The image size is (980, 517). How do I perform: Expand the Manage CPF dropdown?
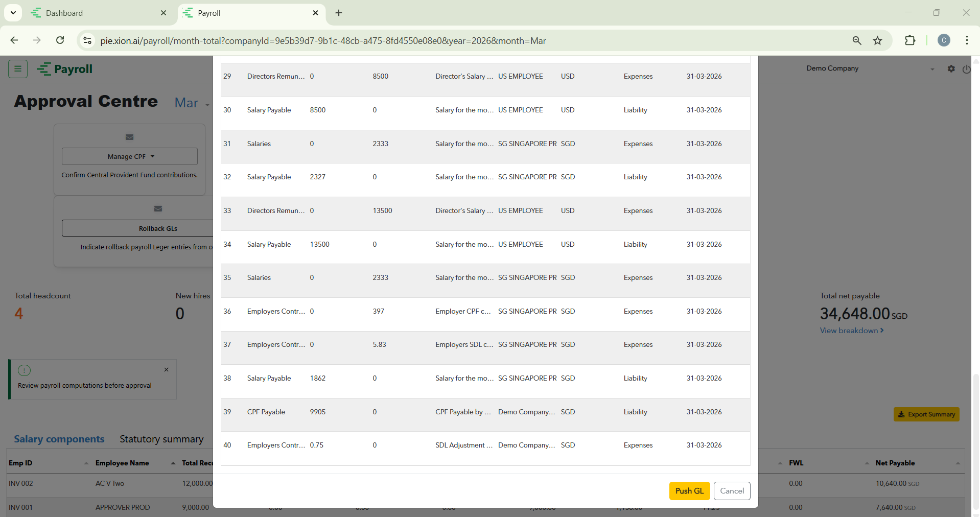130,156
